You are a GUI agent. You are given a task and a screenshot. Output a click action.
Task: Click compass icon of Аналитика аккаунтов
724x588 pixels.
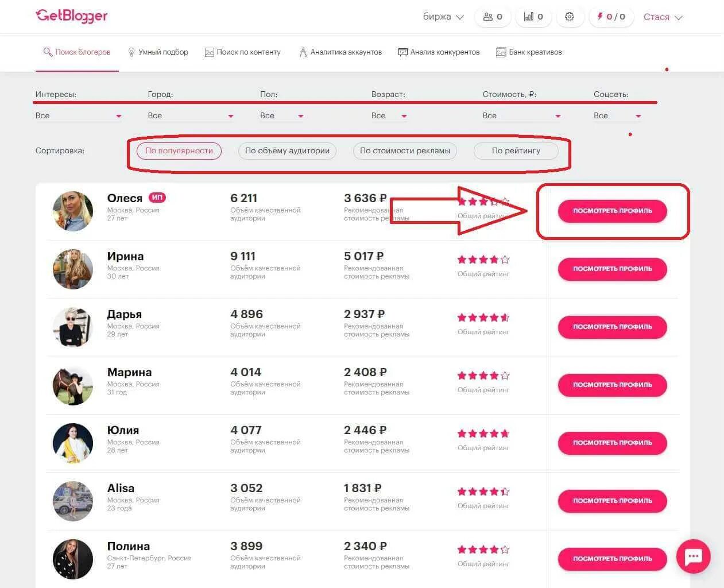tap(303, 52)
